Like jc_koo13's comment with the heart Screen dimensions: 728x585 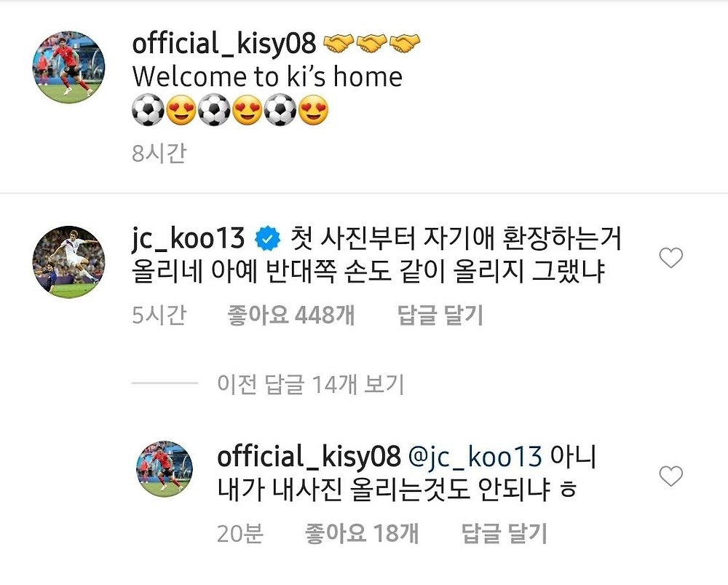click(671, 257)
